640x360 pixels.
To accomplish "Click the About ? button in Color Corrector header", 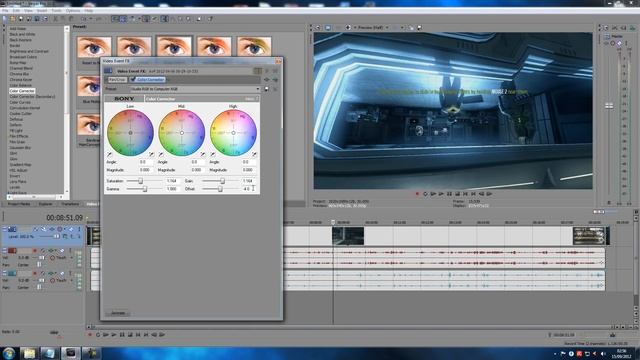I will [x=251, y=99].
